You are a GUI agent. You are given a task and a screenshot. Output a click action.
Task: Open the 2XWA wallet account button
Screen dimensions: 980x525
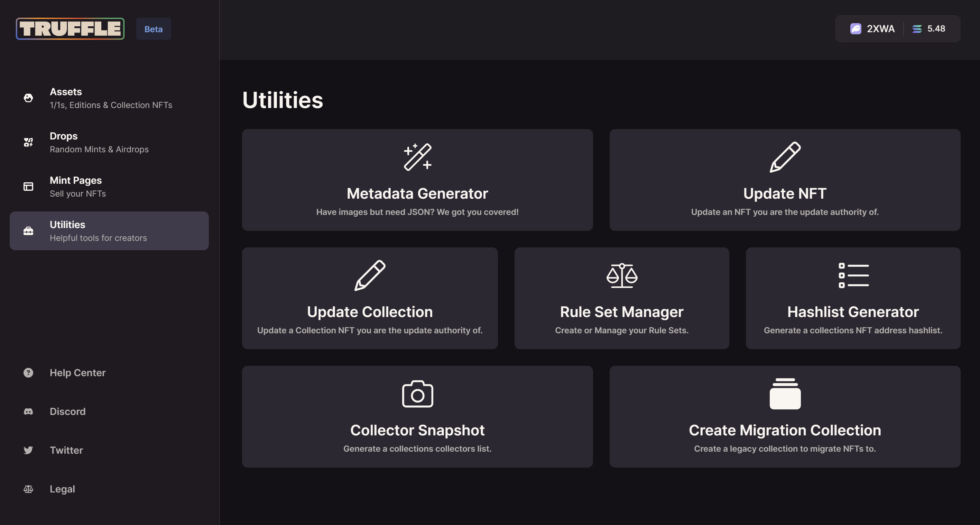pyautogui.click(x=872, y=29)
